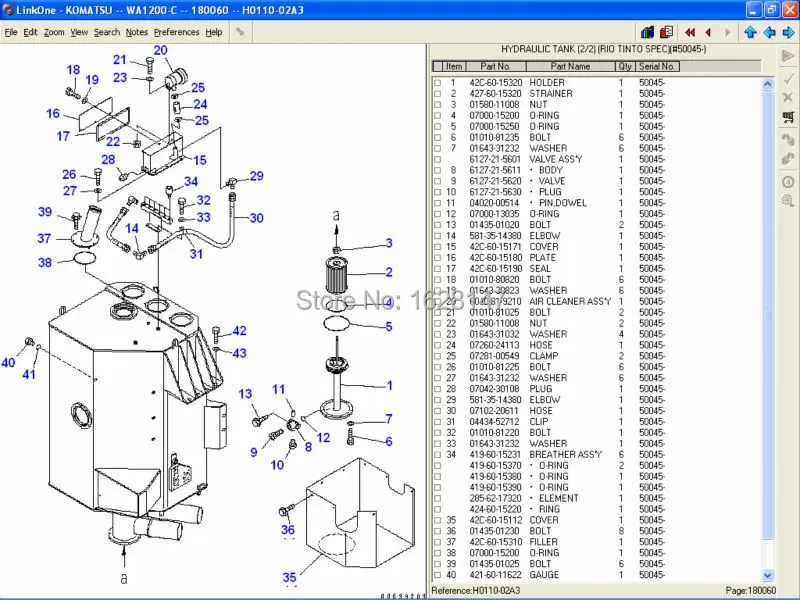
Task: Go to next page with blue right arrow
Action: (x=787, y=31)
